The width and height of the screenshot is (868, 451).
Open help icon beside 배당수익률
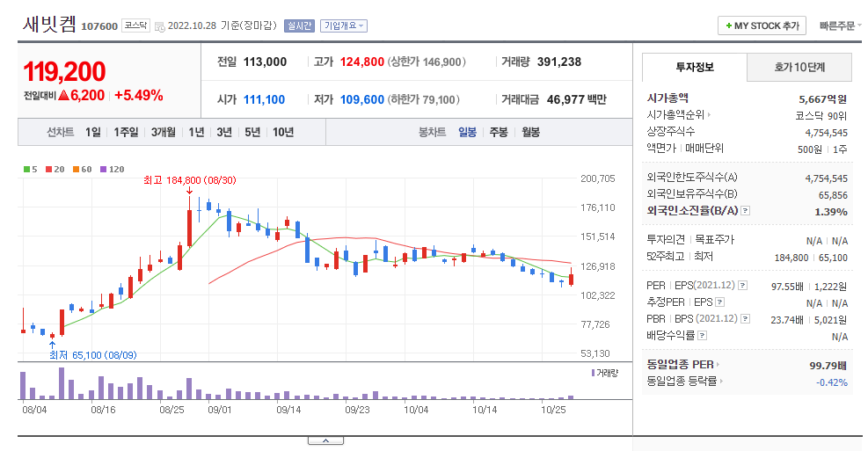pyautogui.click(x=703, y=335)
